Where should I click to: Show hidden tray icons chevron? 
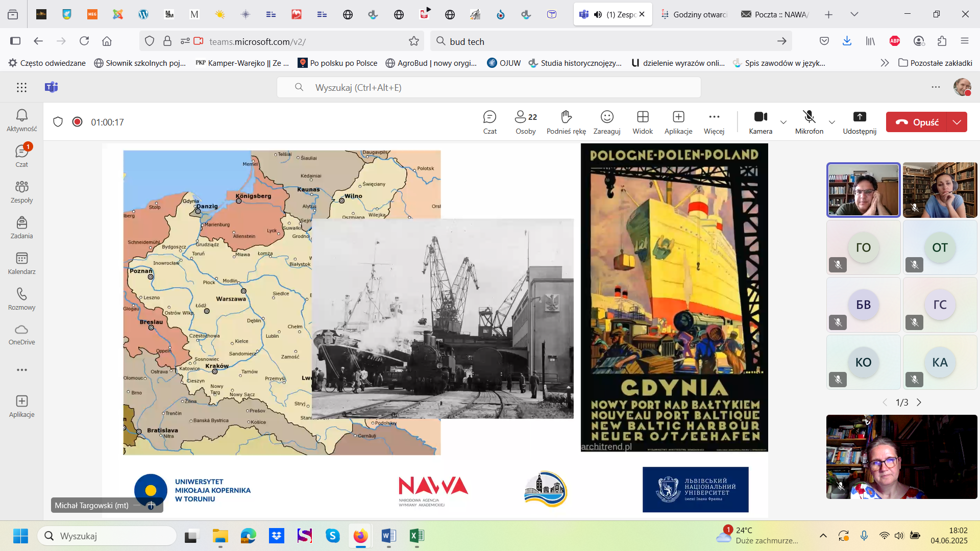click(823, 536)
